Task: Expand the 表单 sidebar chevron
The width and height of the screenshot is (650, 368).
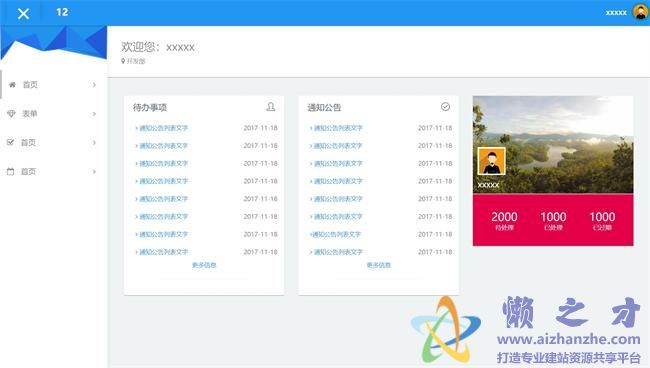Action: [x=94, y=114]
